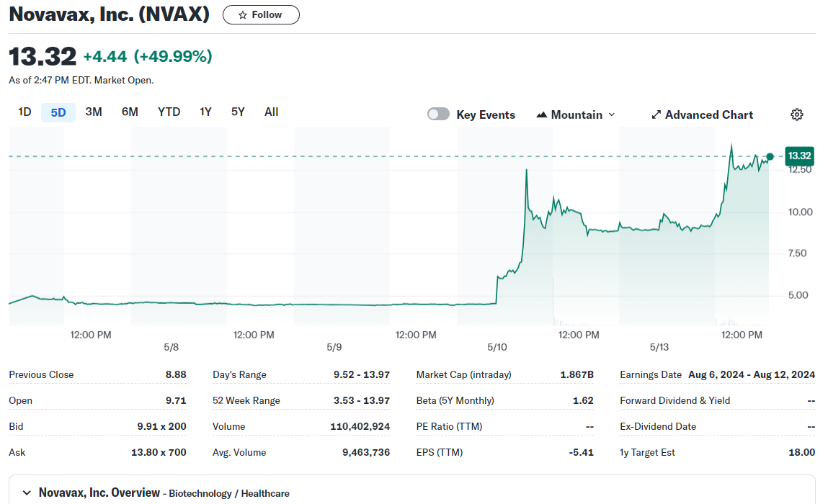The height and width of the screenshot is (504, 828).
Task: Click the Beta value 1.62
Action: 584,400
